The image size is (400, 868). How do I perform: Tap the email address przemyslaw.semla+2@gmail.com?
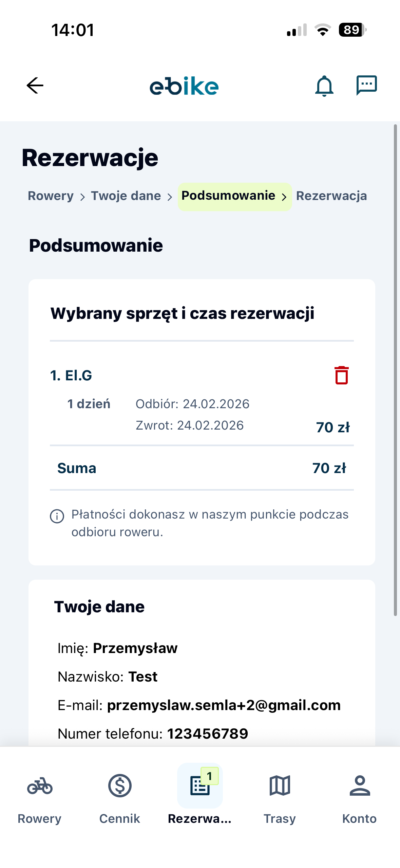click(x=224, y=705)
